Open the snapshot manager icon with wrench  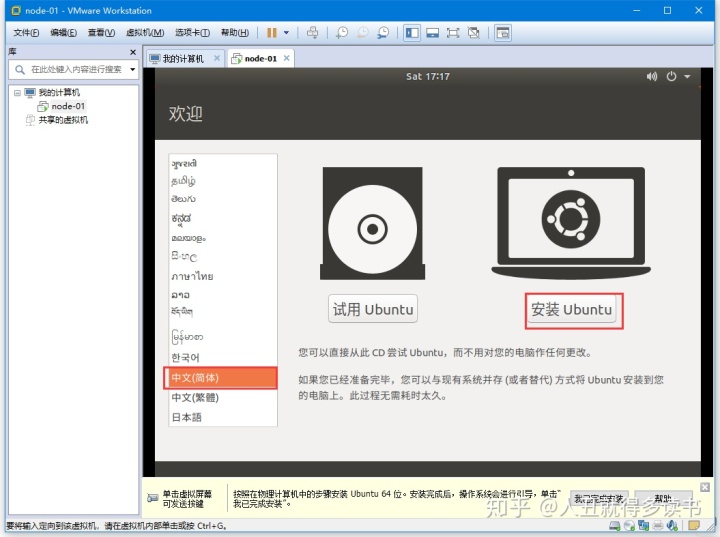[x=383, y=33]
